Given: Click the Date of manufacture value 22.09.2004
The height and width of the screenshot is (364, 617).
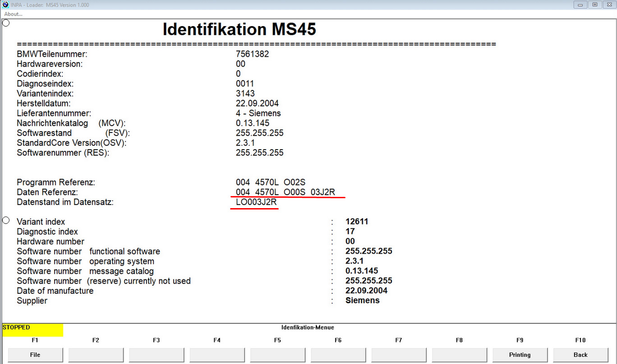Looking at the screenshot, I should pyautogui.click(x=366, y=291).
